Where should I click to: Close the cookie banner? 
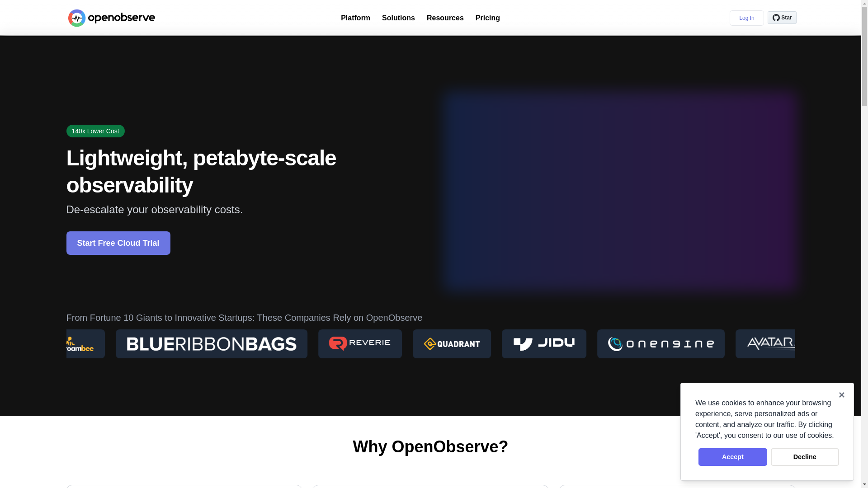pyautogui.click(x=841, y=395)
